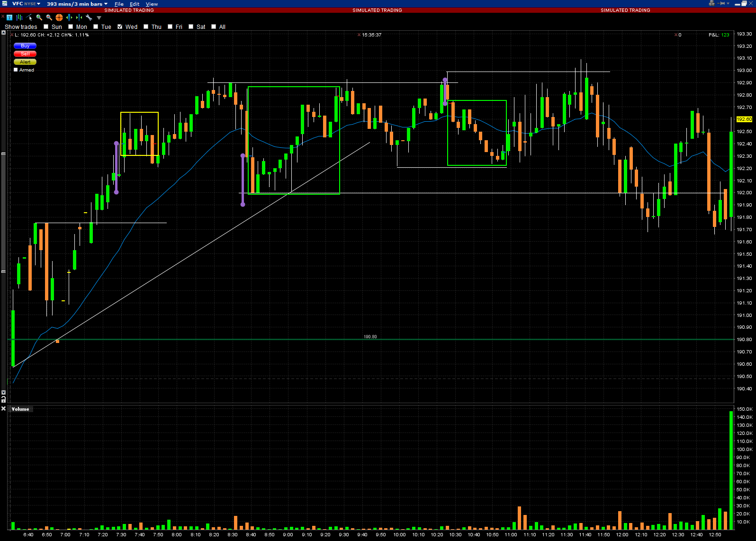This screenshot has height=541, width=756.
Task: Close the Volume panel
Action: pos(3,408)
